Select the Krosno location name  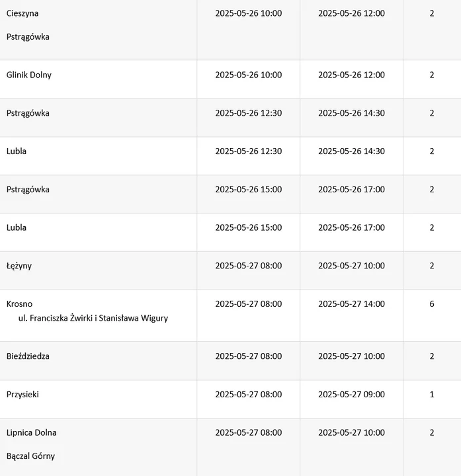click(19, 304)
